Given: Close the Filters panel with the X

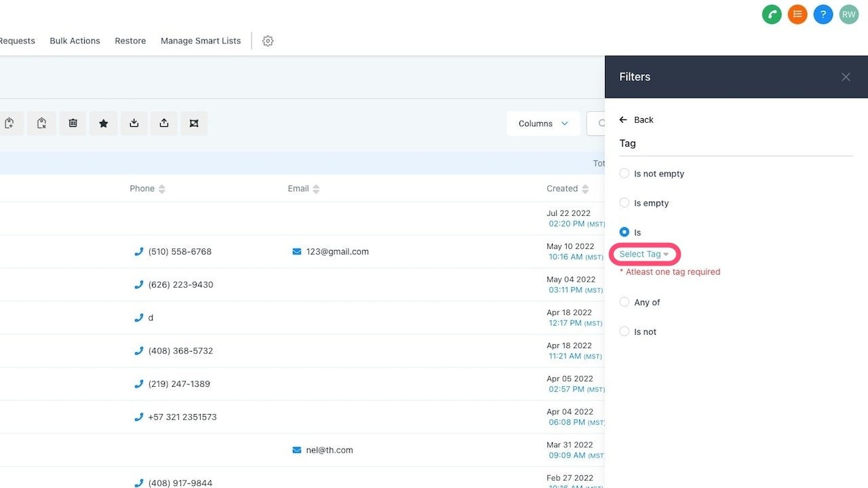Looking at the screenshot, I should coord(846,77).
